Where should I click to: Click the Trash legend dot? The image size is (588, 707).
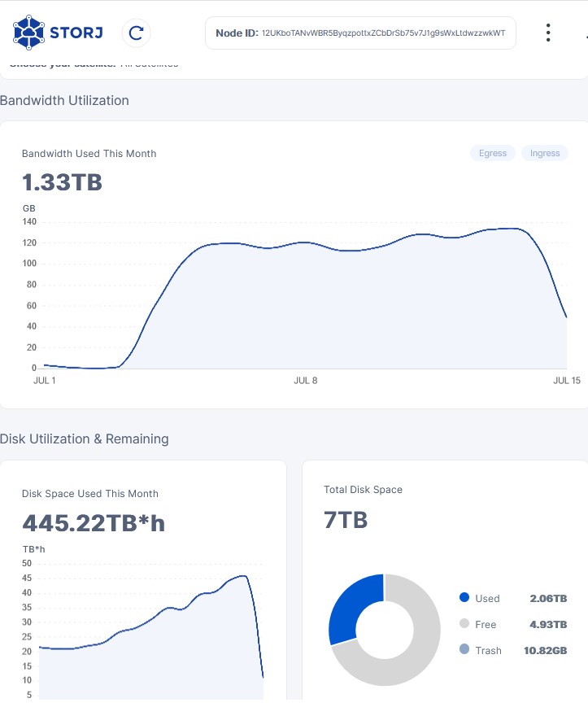tap(464, 650)
